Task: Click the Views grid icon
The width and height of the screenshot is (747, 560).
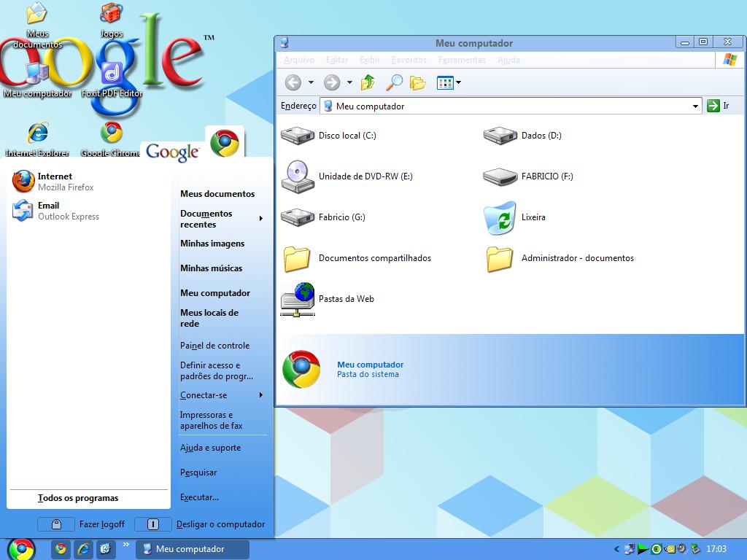Action: [x=444, y=83]
